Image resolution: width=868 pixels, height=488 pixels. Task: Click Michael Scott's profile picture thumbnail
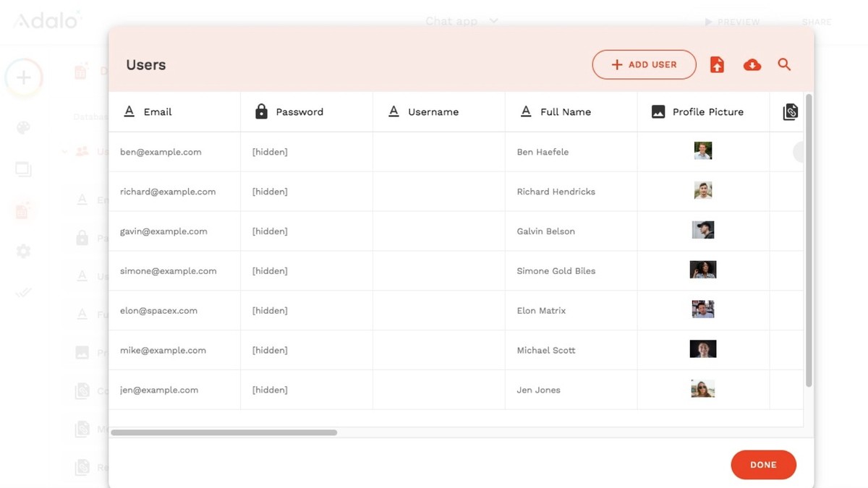click(702, 349)
